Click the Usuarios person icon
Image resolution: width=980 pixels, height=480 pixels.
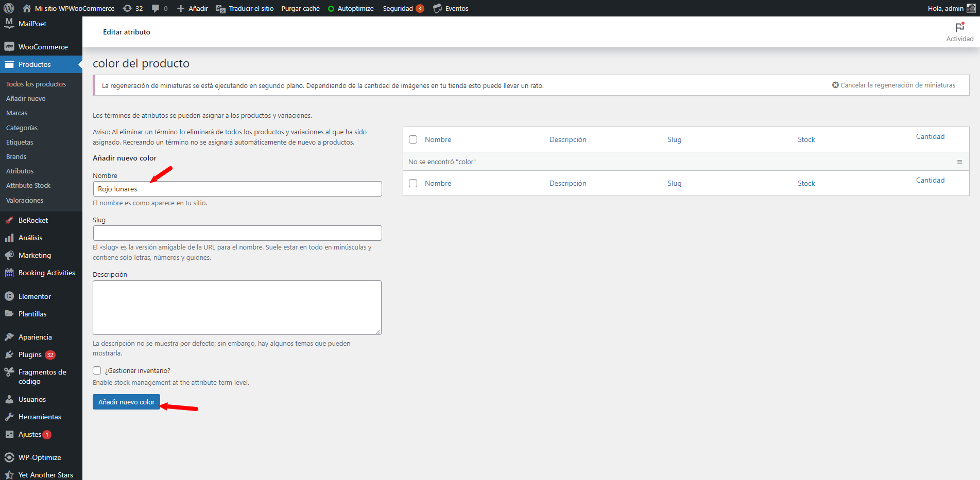(x=9, y=399)
